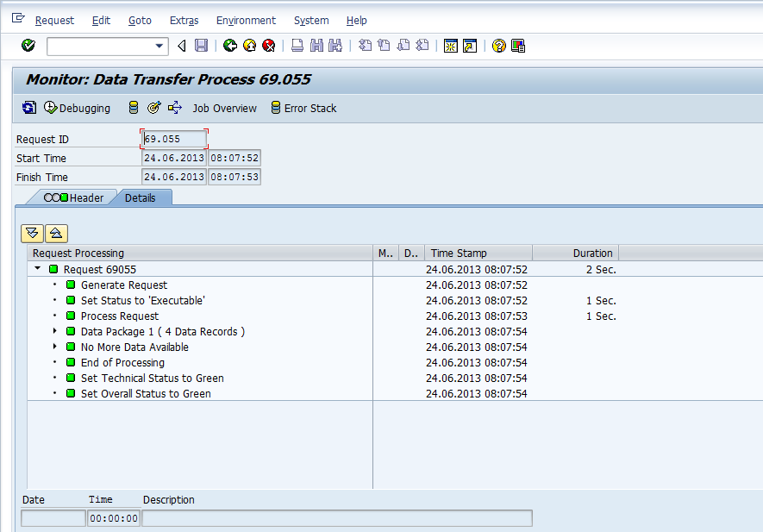Click the collapse-all button above the tree
Screen dimensions: 763x532
point(55,233)
